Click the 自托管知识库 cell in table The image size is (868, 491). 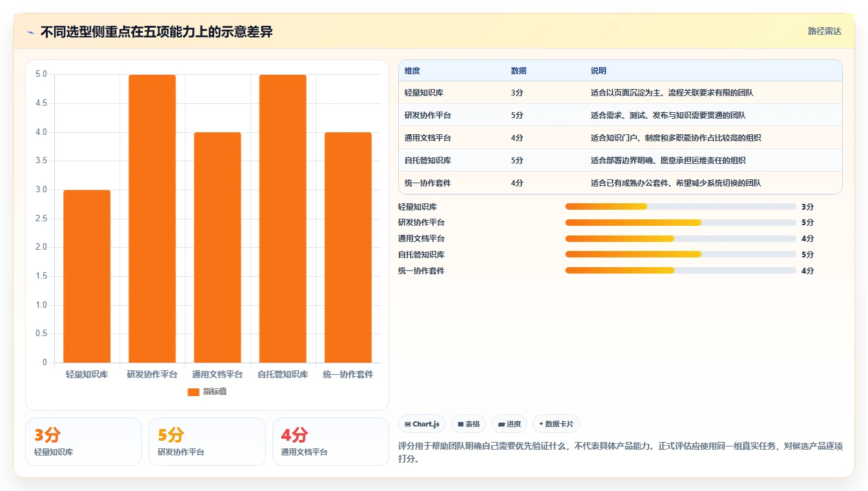coord(428,161)
